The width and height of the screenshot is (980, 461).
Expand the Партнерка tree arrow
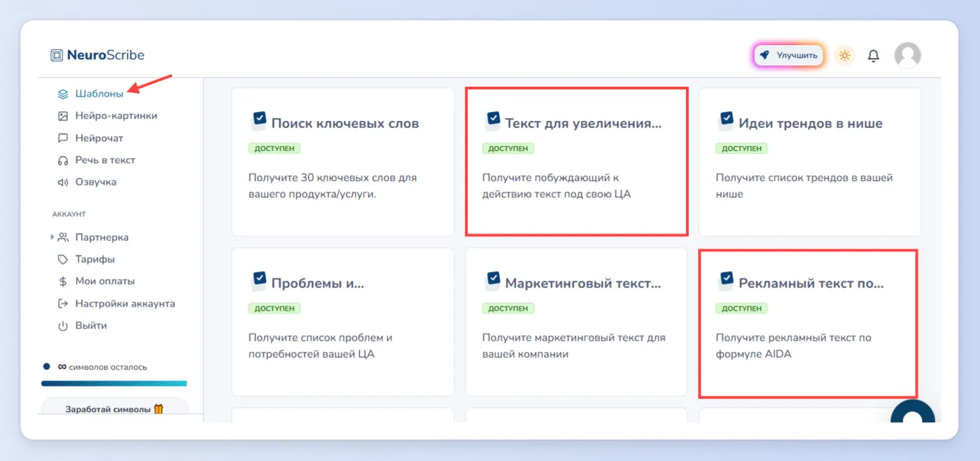[52, 237]
